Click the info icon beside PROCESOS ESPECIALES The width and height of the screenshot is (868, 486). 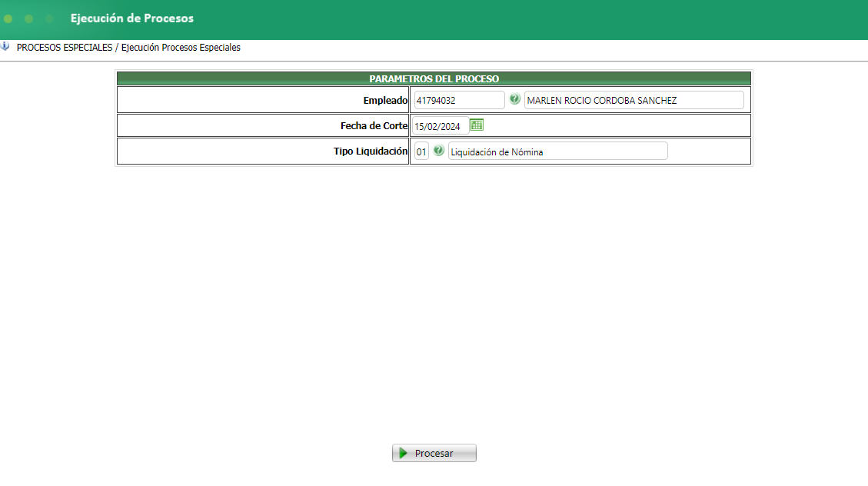click(x=5, y=46)
